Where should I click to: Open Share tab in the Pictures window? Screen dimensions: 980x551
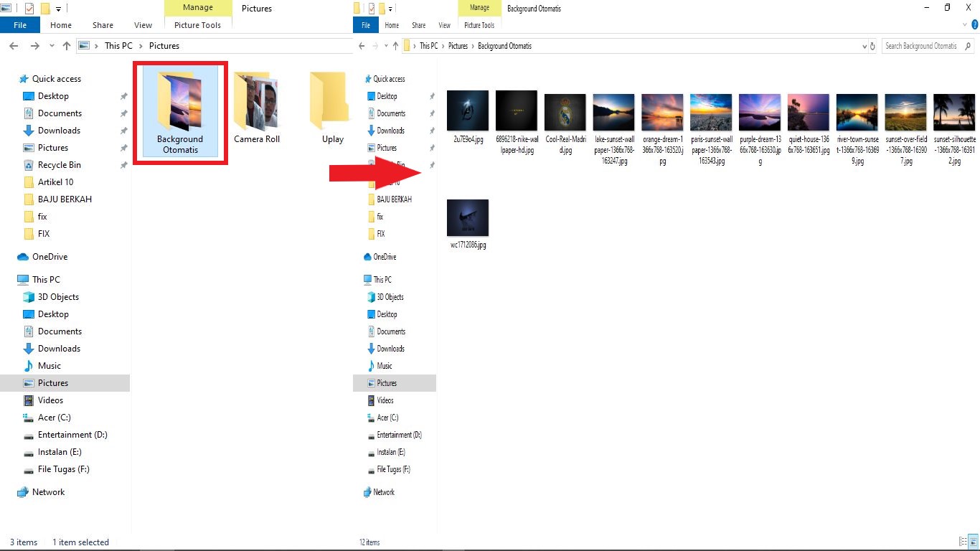pyautogui.click(x=103, y=25)
